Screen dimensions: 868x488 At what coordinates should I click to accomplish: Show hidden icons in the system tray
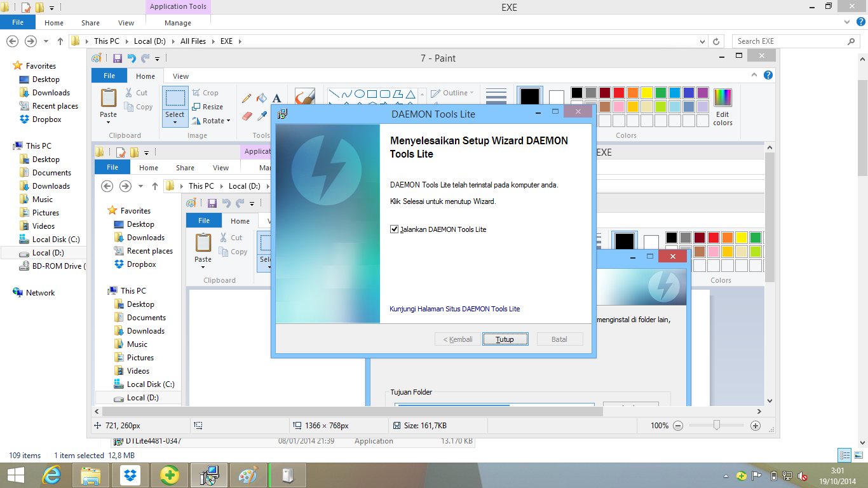pyautogui.click(x=726, y=476)
